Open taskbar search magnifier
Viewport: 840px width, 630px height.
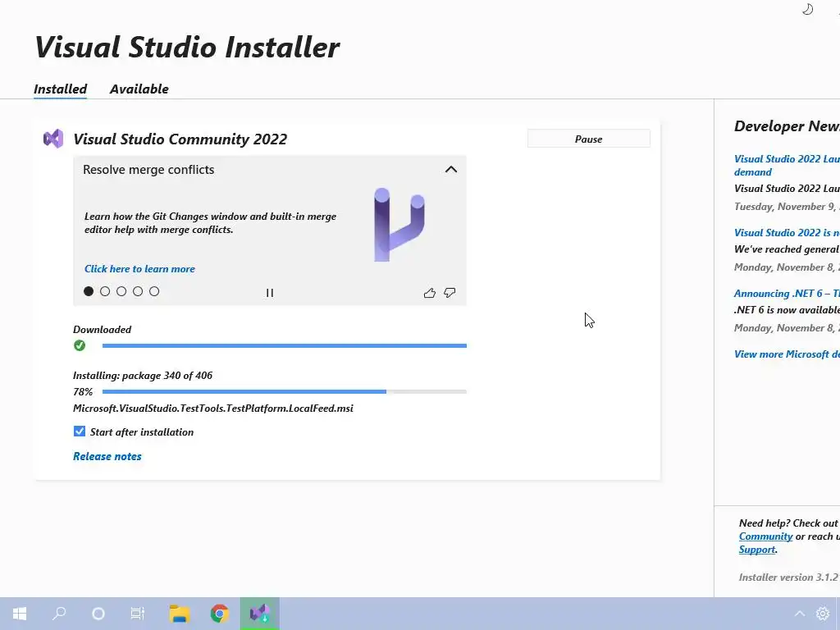(59, 614)
